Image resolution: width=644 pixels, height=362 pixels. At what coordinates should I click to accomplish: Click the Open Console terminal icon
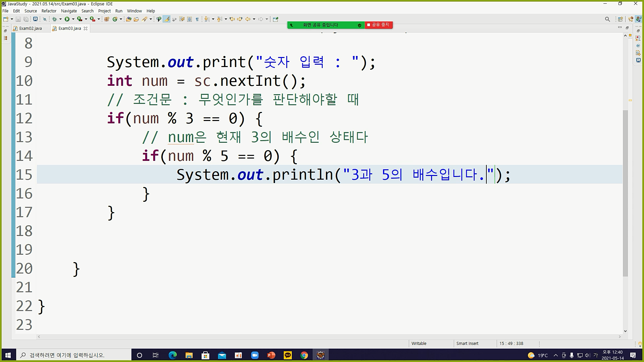tap(35, 19)
